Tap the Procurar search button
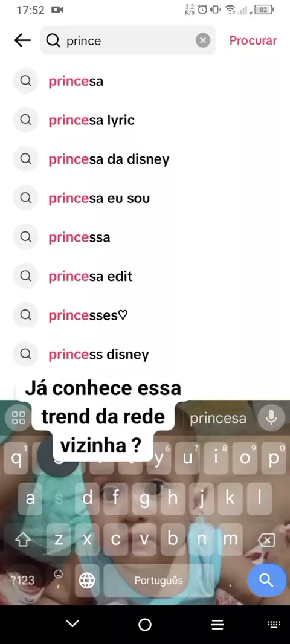The width and height of the screenshot is (290, 644). [x=253, y=40]
